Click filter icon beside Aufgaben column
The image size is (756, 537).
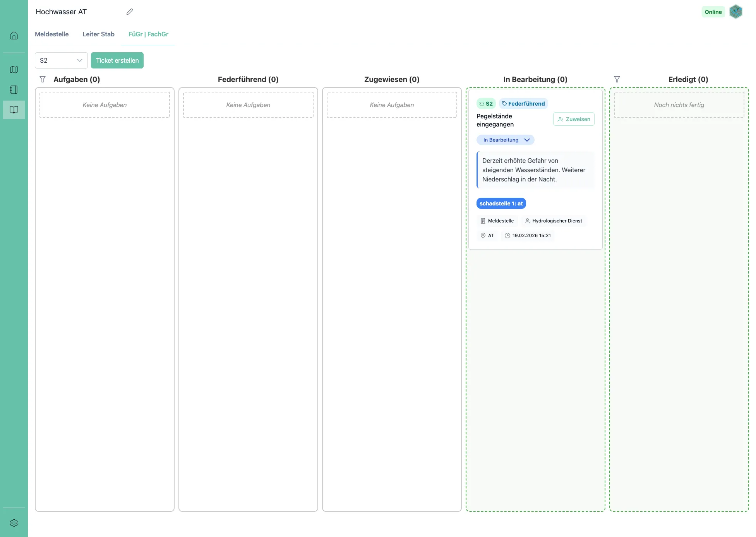pos(43,79)
